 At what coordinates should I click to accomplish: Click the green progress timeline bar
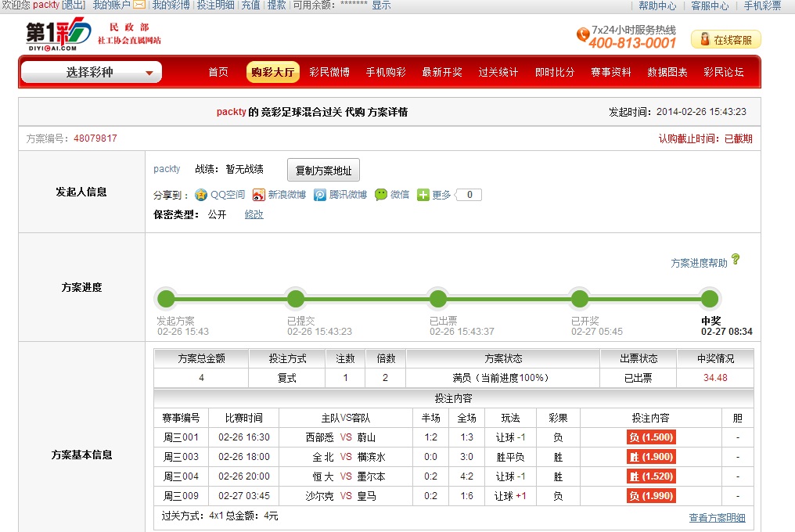point(368,298)
